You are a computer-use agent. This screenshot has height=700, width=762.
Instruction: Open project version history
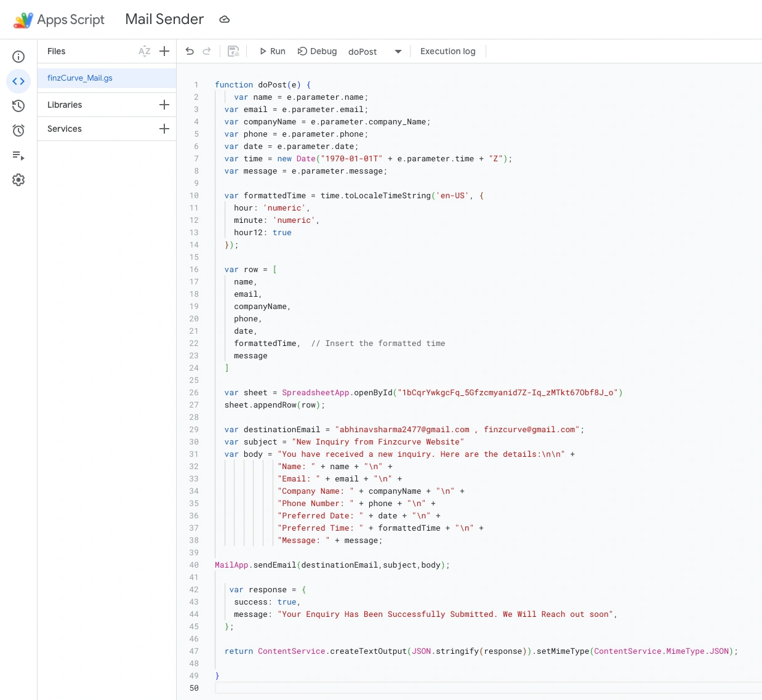point(18,106)
